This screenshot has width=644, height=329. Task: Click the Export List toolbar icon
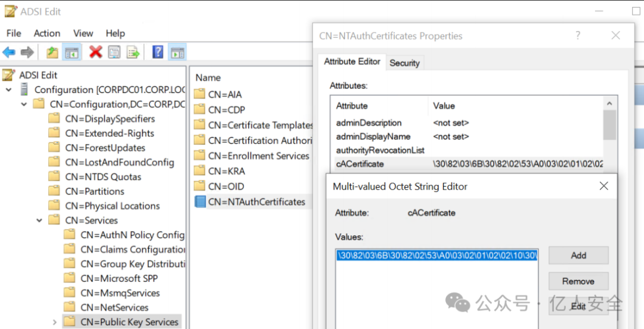133,52
